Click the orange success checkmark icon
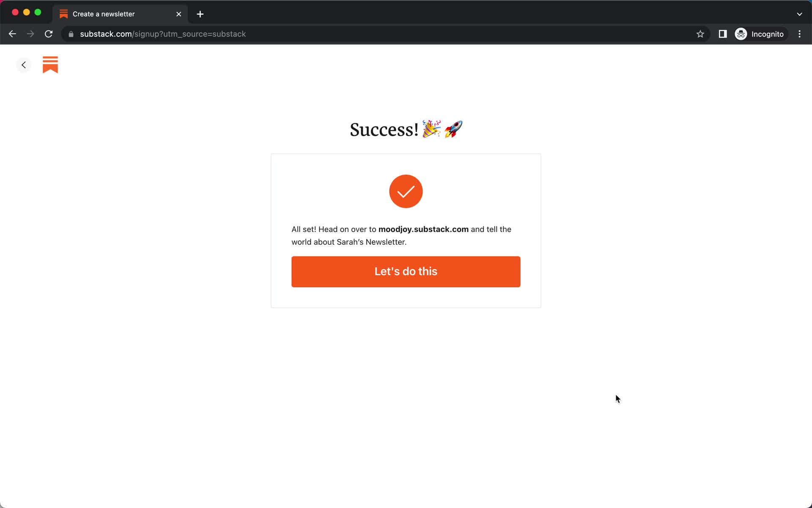This screenshot has width=812, height=508. click(x=406, y=191)
